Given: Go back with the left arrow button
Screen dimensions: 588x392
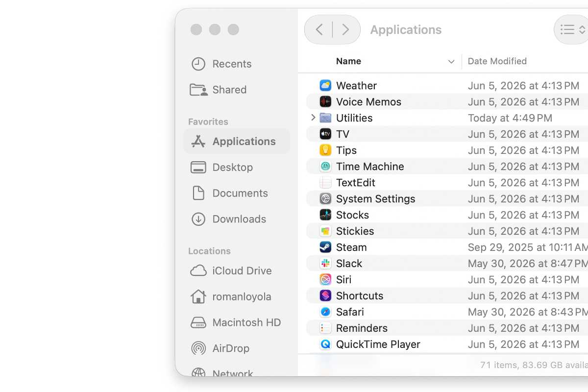Looking at the screenshot, I should tap(319, 30).
